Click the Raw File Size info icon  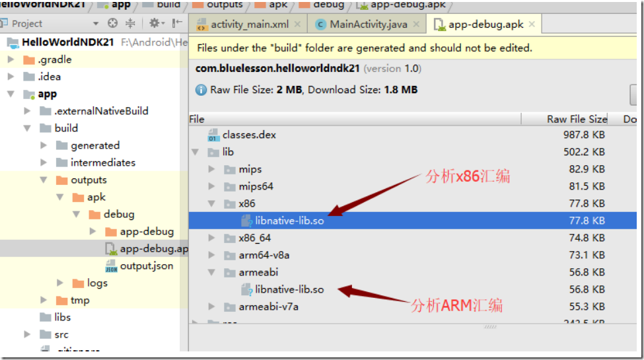tap(201, 90)
